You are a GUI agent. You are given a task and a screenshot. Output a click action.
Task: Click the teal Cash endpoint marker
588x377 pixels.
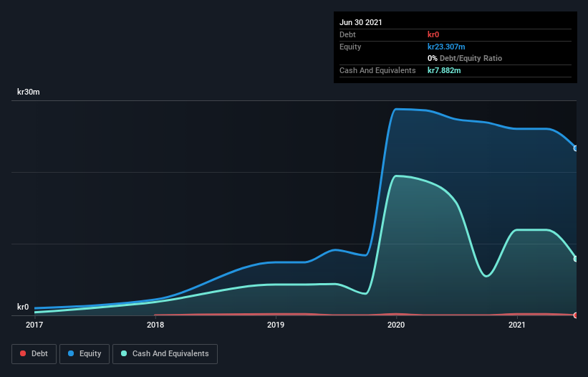[576, 259]
